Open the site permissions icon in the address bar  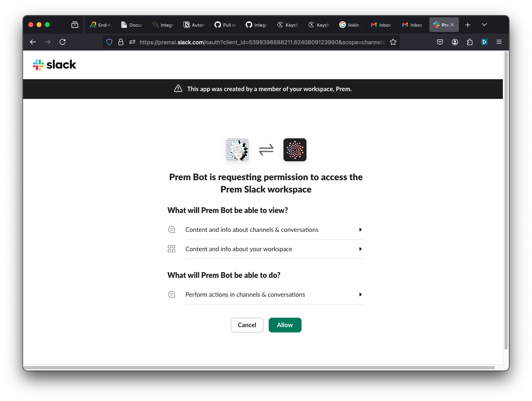132,42
